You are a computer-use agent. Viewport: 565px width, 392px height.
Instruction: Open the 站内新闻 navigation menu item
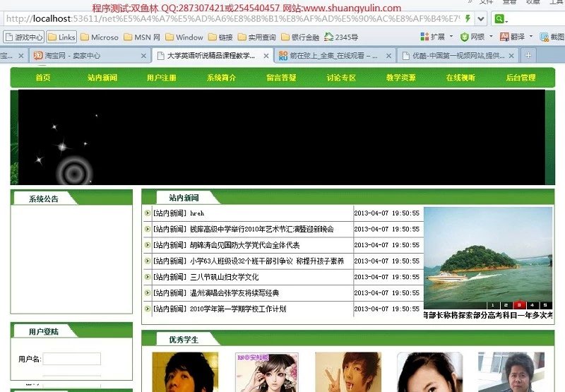(x=102, y=78)
